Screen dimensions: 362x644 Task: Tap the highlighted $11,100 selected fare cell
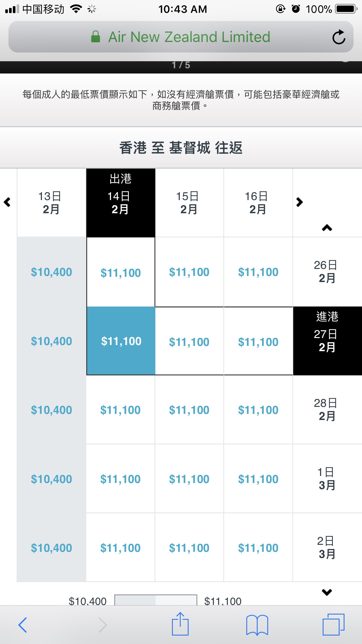click(121, 341)
